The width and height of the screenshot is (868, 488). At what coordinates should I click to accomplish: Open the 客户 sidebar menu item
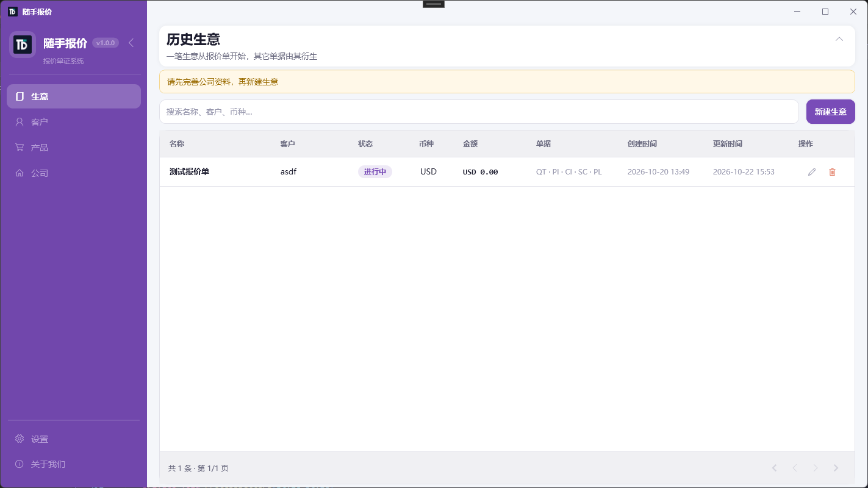coord(74,122)
